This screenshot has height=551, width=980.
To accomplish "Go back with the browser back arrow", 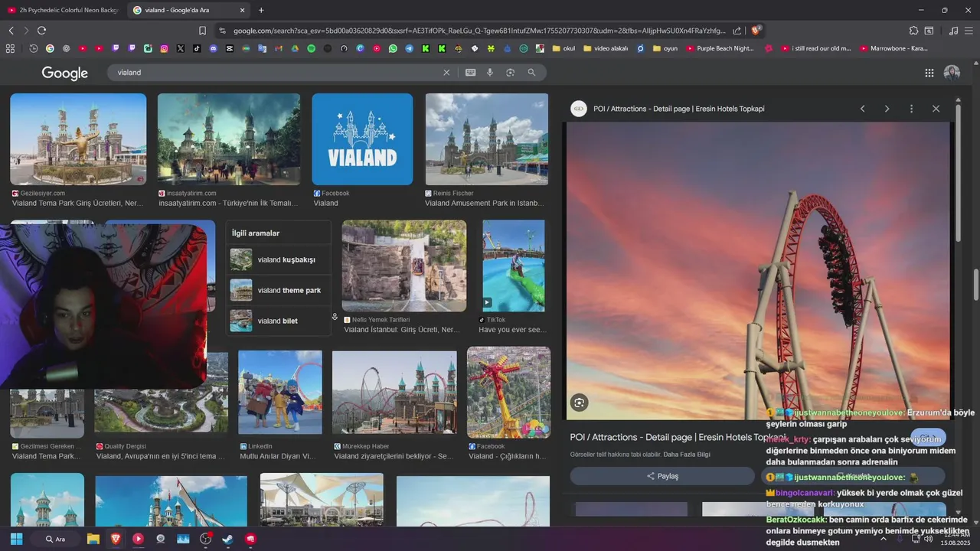I will click(x=11, y=31).
